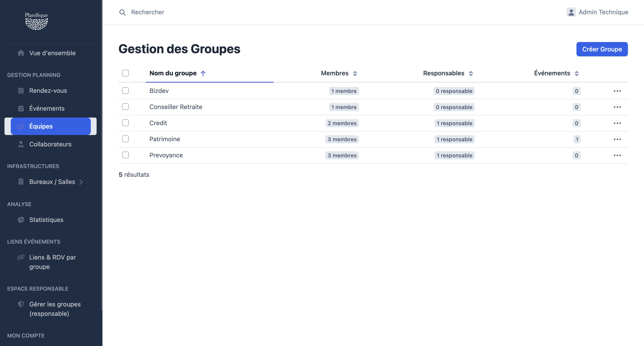Go to Rendez-vous in the sidebar
644x346 pixels.
coord(51,91)
